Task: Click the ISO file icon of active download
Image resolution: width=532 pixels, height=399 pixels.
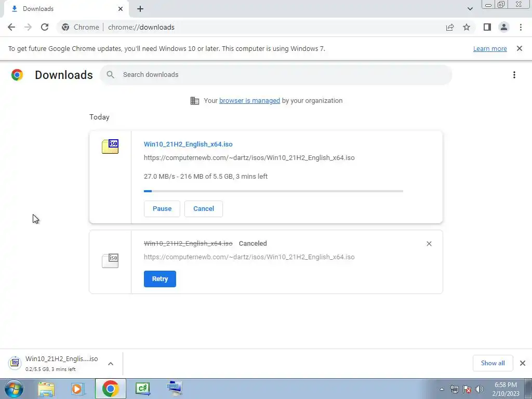Action: pos(110,147)
